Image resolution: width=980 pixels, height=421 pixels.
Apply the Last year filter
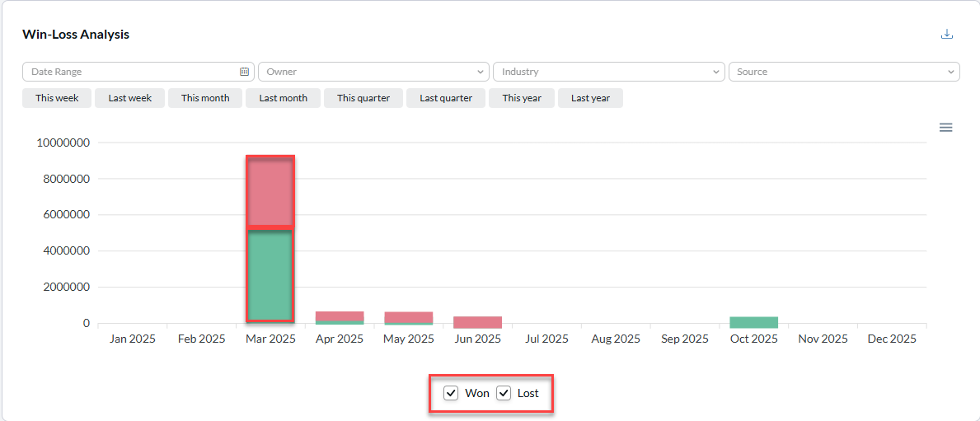click(590, 98)
